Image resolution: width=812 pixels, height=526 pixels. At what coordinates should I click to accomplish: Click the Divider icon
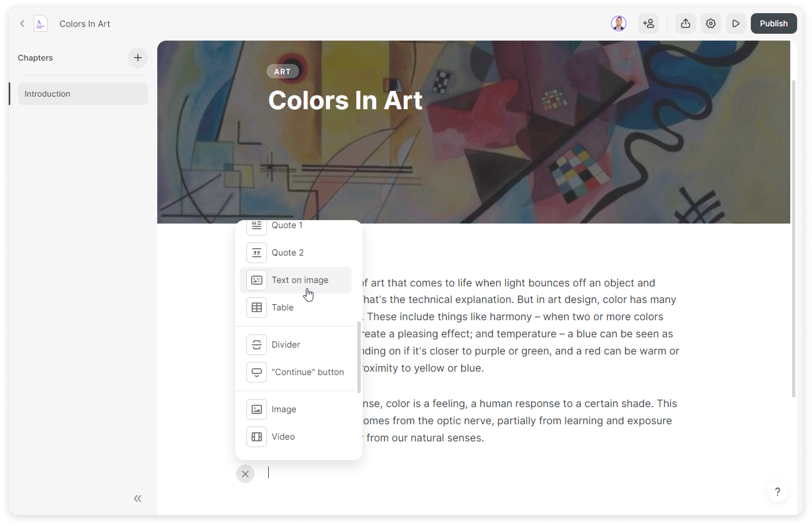pos(256,344)
